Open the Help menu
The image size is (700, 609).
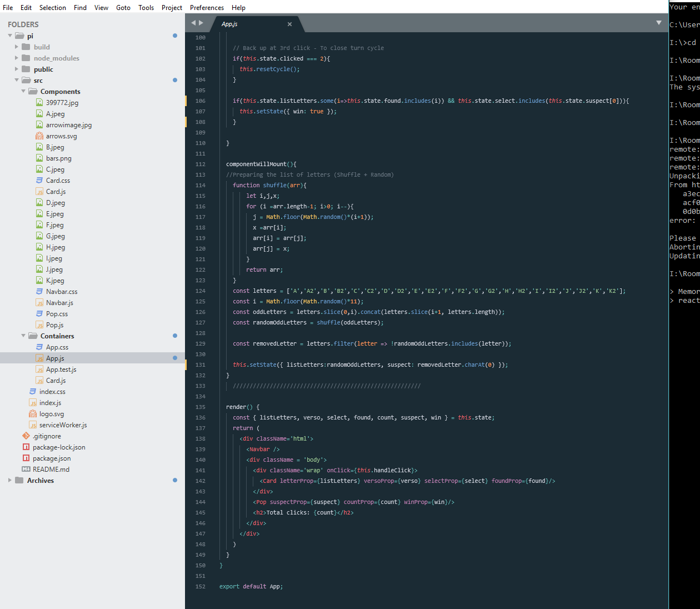click(x=238, y=7)
